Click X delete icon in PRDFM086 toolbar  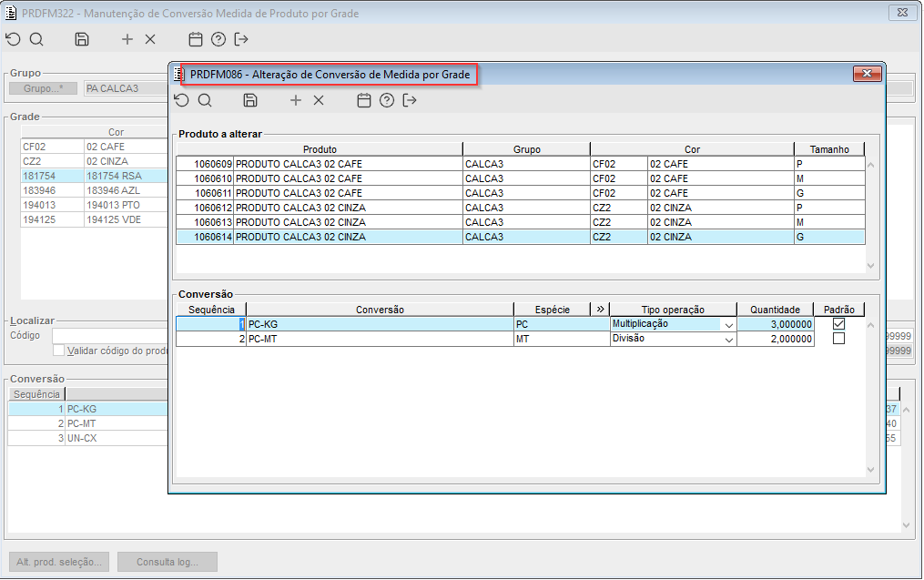coord(319,100)
